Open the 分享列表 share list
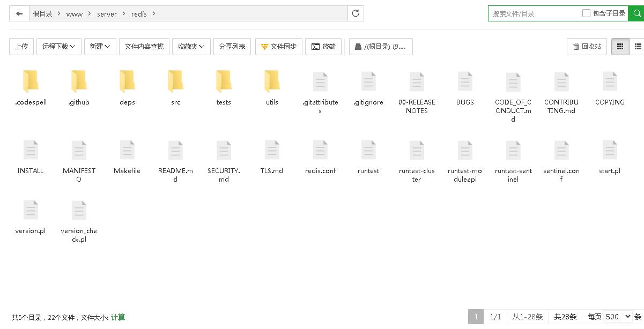The width and height of the screenshot is (644, 329). point(232,47)
